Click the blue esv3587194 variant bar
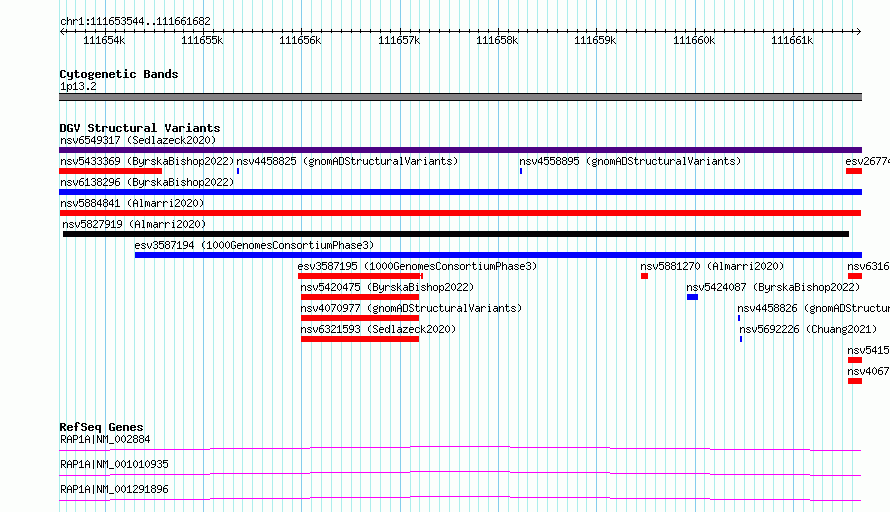Image resolution: width=890 pixels, height=512 pixels. 498,255
